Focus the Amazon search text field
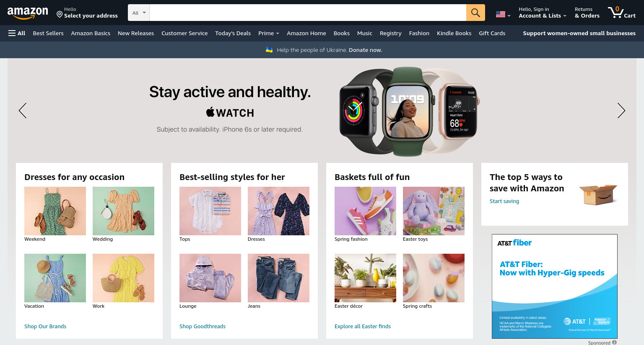This screenshot has height=345, width=644. [x=308, y=13]
